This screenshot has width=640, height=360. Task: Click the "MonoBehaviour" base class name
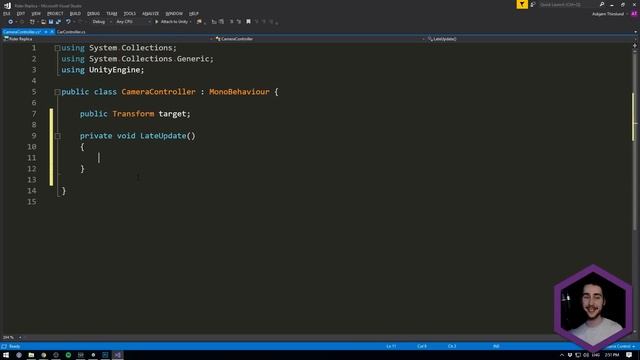click(x=239, y=92)
